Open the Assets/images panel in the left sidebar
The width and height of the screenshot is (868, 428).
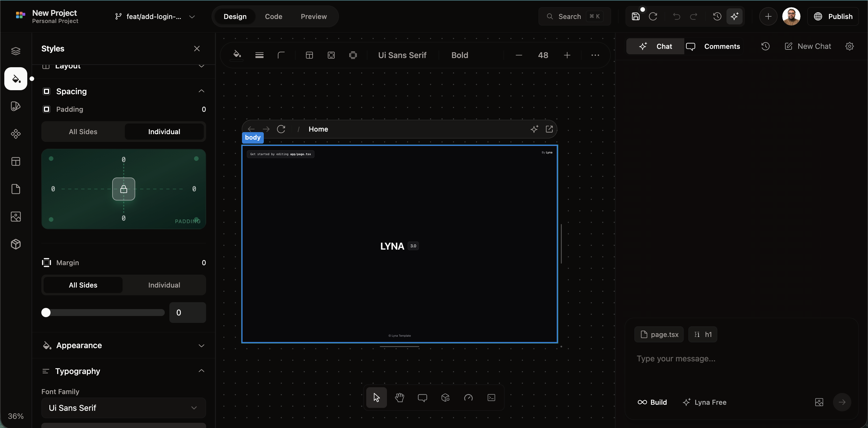coord(15,217)
